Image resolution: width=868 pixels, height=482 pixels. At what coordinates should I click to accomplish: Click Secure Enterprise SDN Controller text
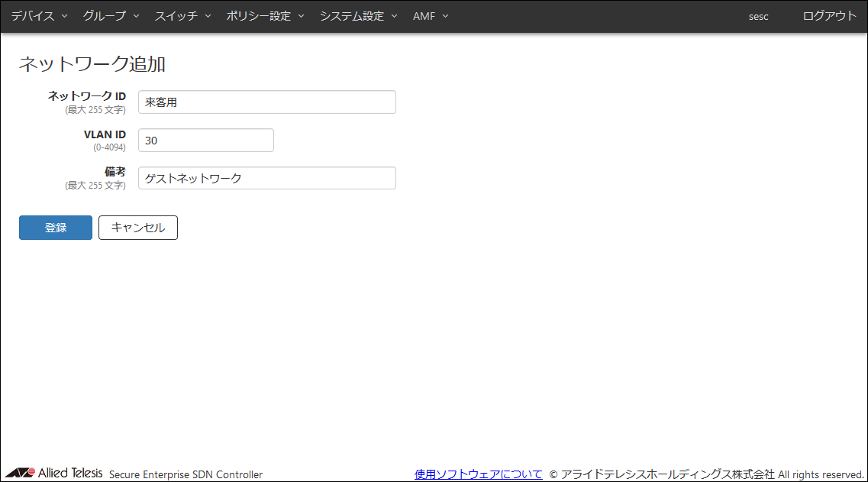(x=186, y=475)
